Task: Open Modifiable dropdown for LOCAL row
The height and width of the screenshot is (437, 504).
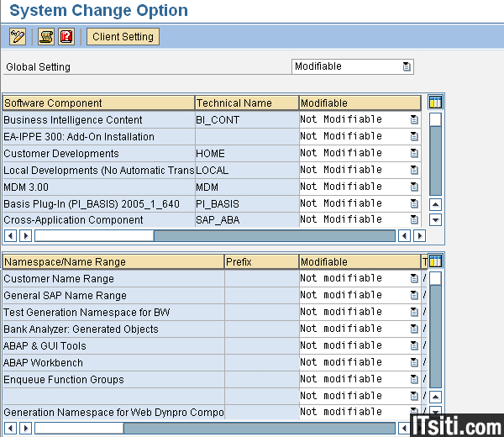Action: click(x=414, y=170)
